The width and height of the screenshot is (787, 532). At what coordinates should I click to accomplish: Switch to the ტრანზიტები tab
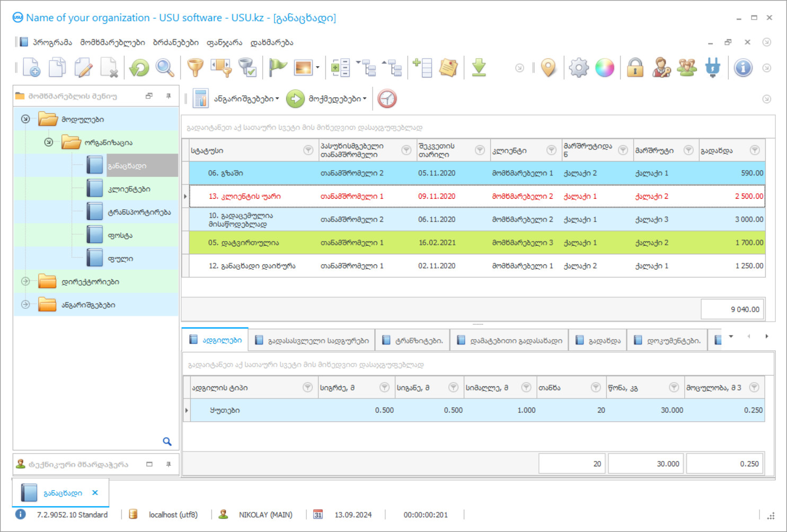pos(413,341)
